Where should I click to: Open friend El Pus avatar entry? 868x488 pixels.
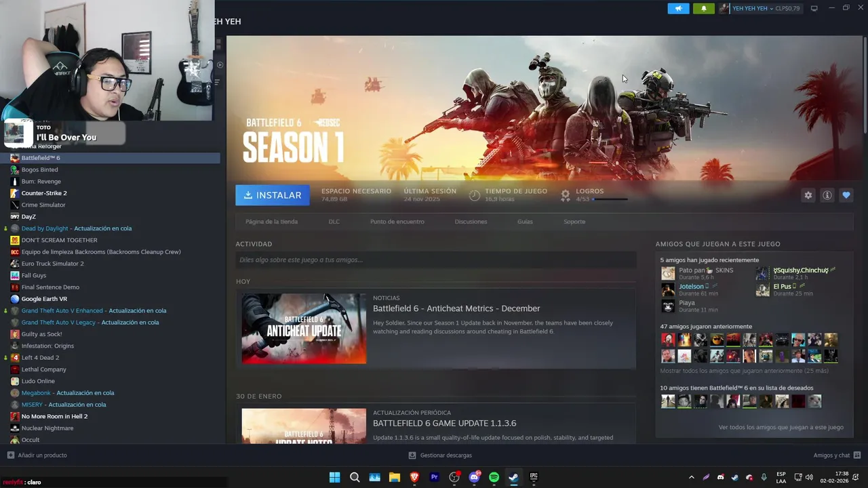(763, 289)
